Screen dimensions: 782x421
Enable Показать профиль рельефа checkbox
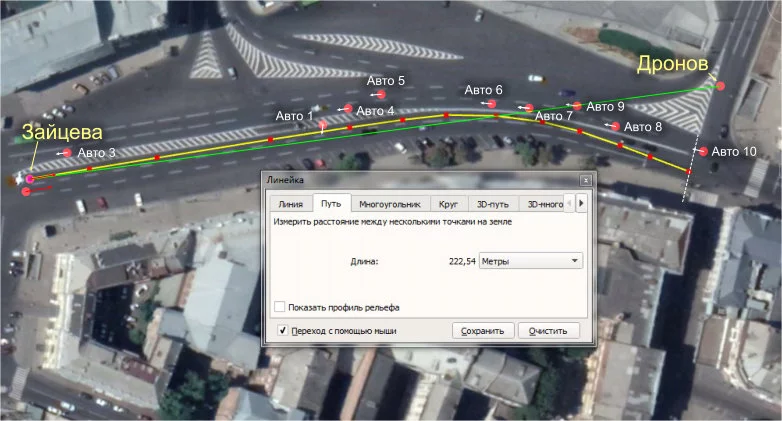280,307
